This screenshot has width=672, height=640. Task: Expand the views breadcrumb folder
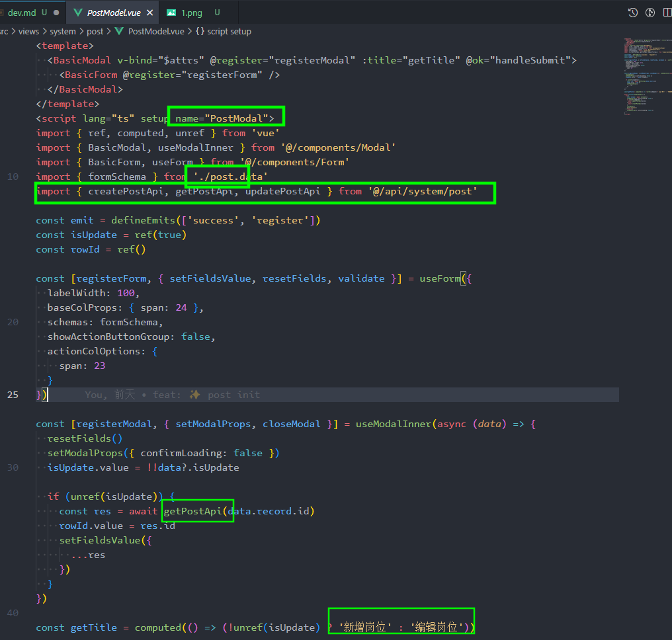(x=28, y=31)
